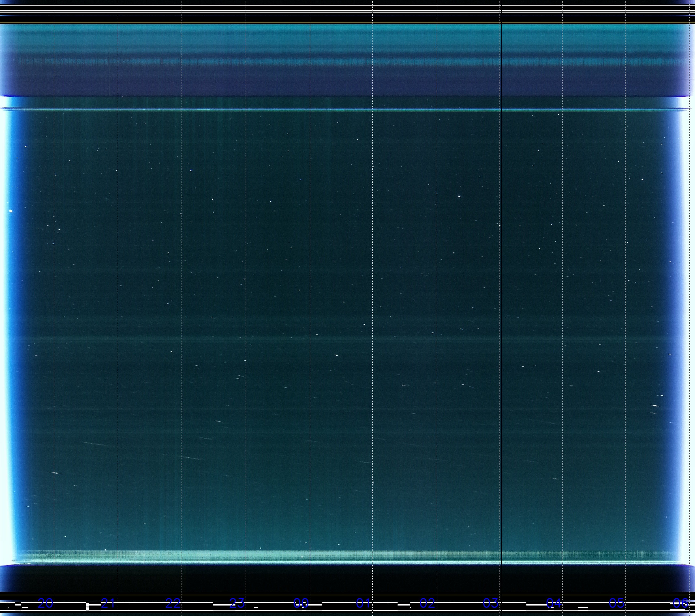
Task: Select the 23 hour marker
Action: [237, 603]
